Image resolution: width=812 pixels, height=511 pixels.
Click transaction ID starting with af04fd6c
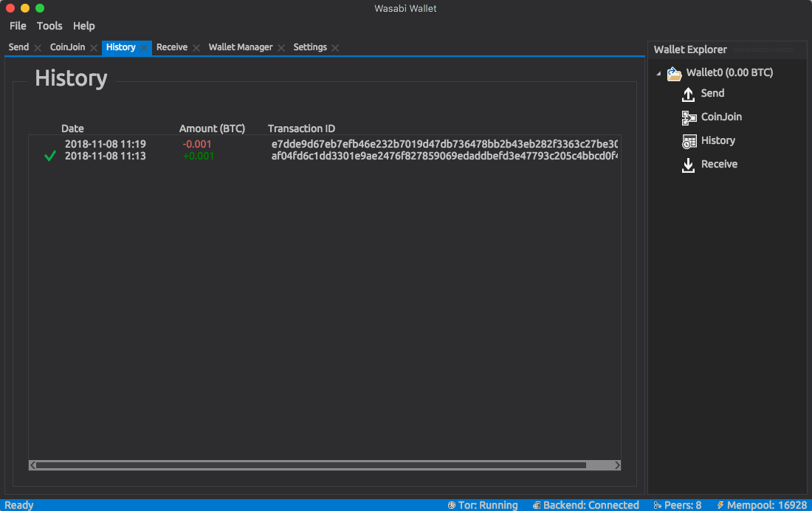(x=444, y=156)
